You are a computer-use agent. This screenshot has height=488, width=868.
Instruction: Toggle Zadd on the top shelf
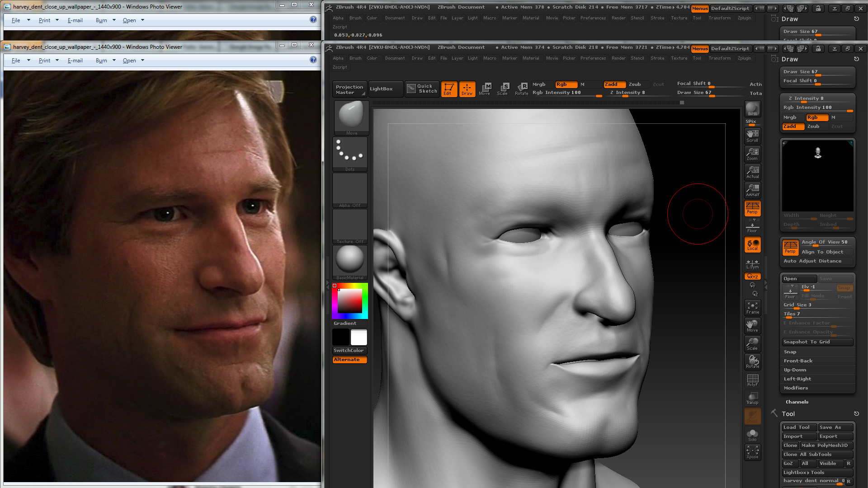click(x=614, y=84)
